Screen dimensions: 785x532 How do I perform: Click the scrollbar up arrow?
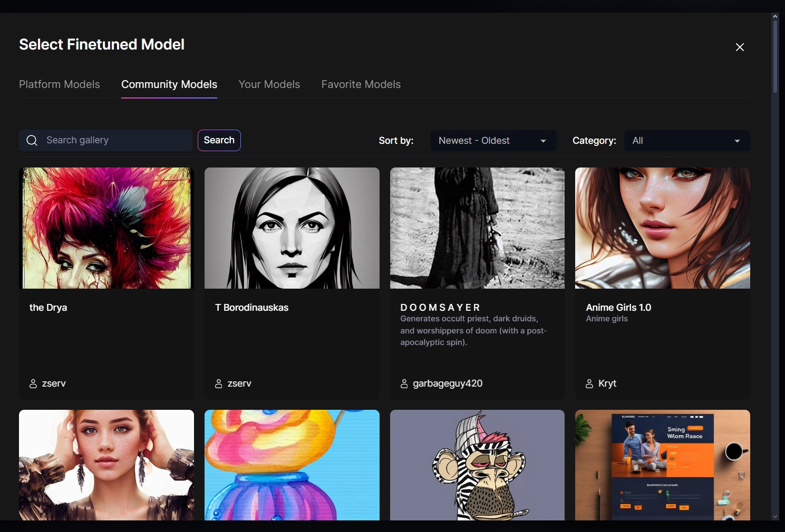pos(775,16)
